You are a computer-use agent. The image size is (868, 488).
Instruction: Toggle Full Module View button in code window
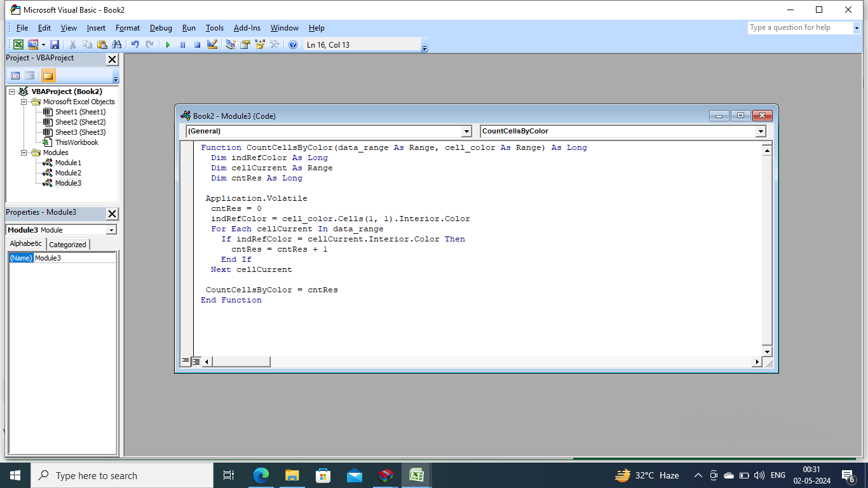pyautogui.click(x=196, y=361)
